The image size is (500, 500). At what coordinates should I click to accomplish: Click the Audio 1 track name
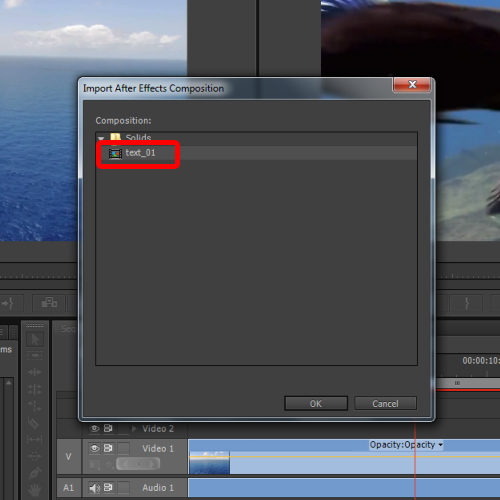[x=158, y=488]
